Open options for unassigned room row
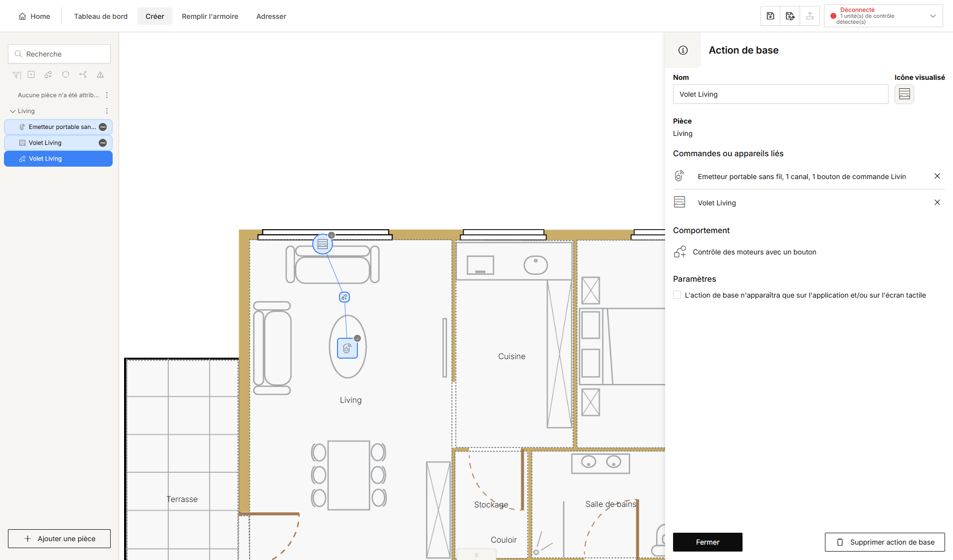 (x=107, y=95)
